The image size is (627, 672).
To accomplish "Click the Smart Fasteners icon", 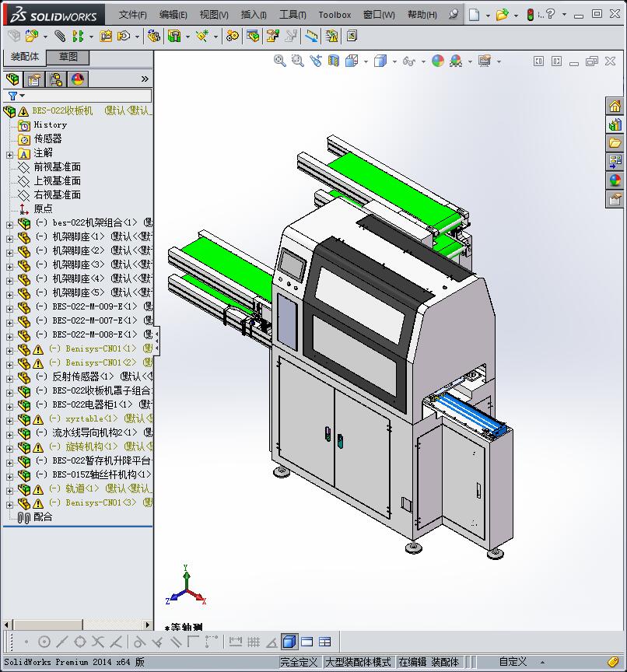I will tap(106, 36).
